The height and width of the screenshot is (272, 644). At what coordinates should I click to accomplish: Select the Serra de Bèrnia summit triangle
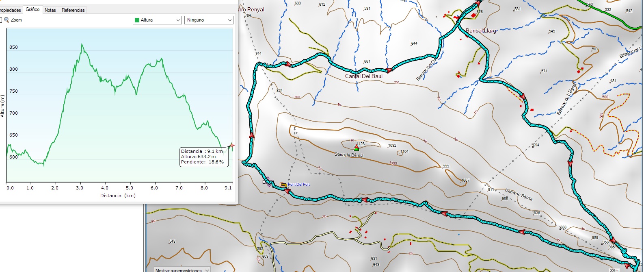(357, 148)
